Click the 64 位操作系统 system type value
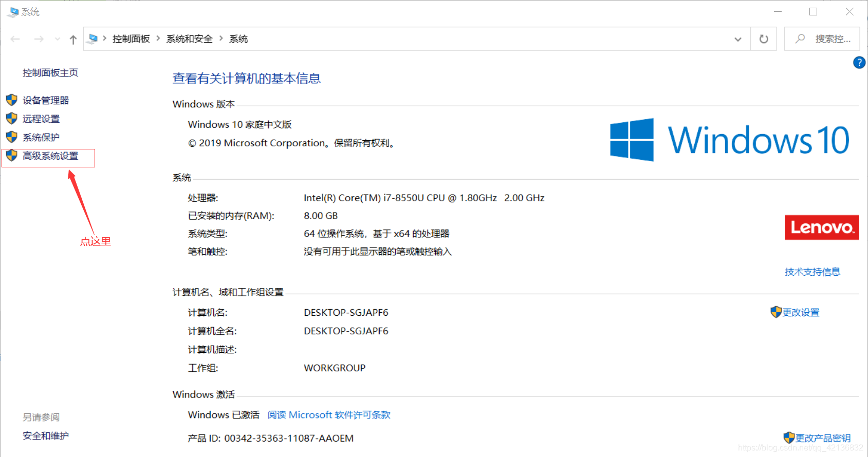The width and height of the screenshot is (868, 457). 377,234
